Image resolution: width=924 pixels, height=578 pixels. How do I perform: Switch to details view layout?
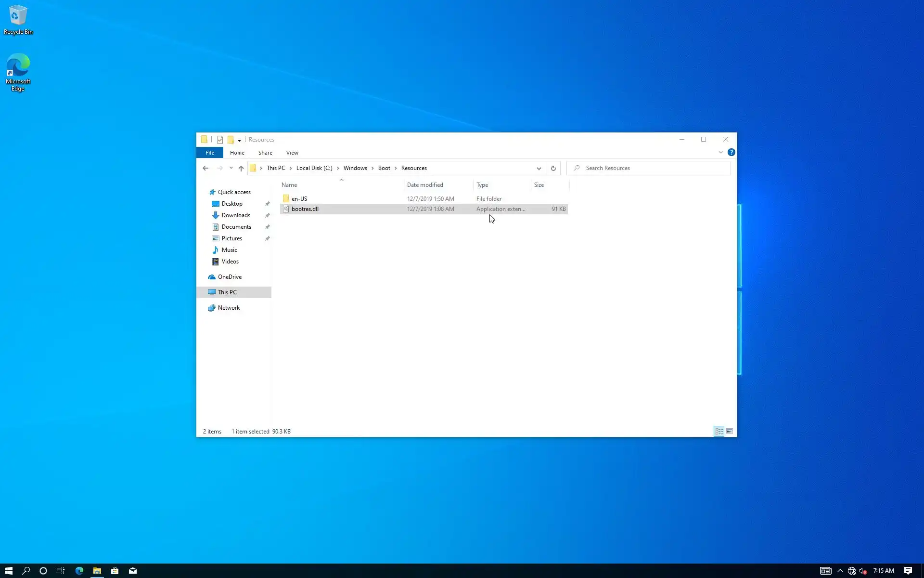pos(719,431)
